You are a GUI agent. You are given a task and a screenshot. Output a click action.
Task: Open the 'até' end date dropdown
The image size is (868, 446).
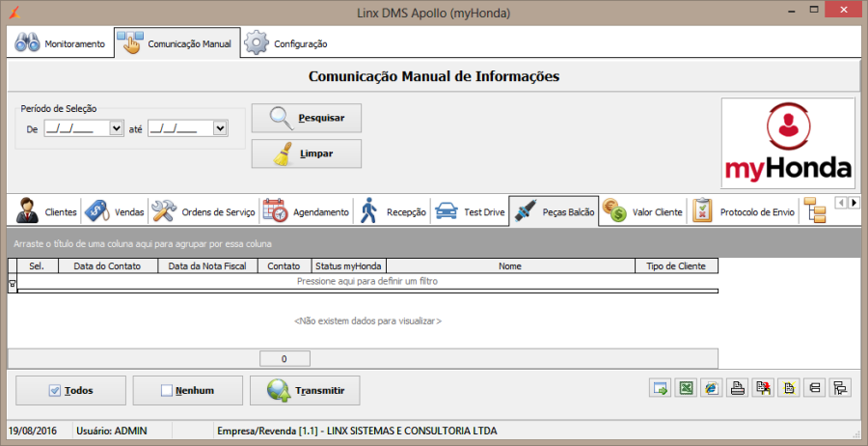point(220,128)
